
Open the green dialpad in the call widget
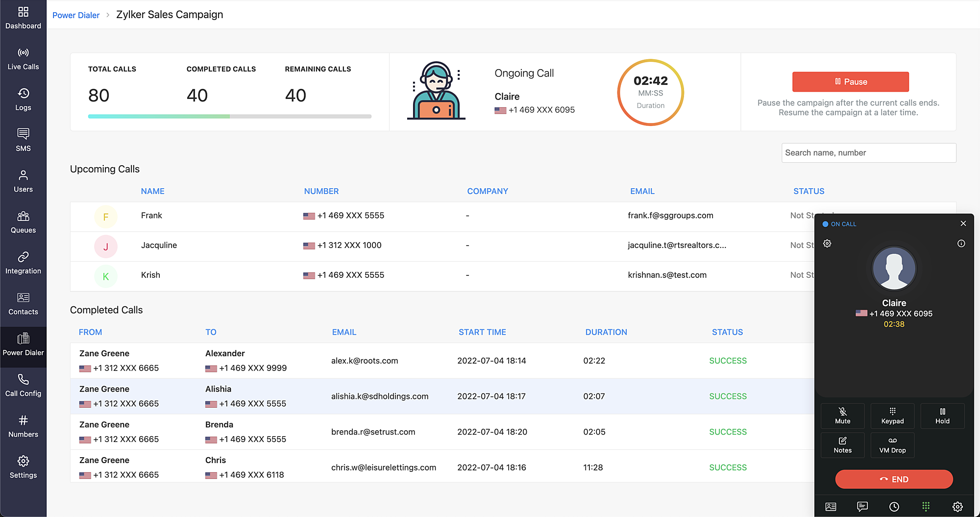click(x=926, y=507)
